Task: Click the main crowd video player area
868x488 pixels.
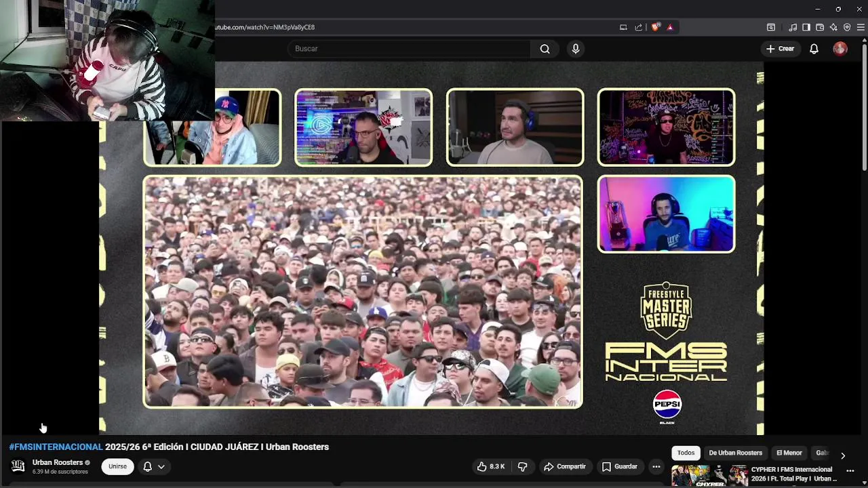Action: pyautogui.click(x=363, y=292)
